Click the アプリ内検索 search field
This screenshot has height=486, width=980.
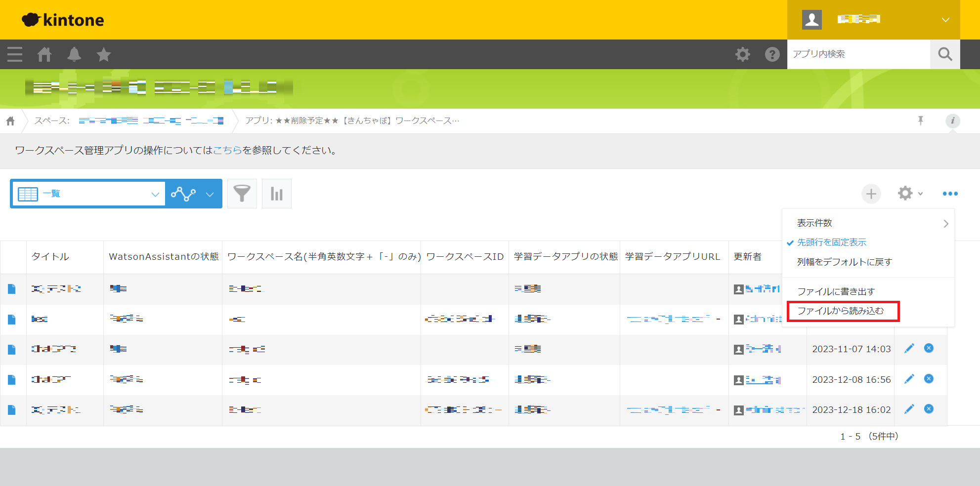858,54
